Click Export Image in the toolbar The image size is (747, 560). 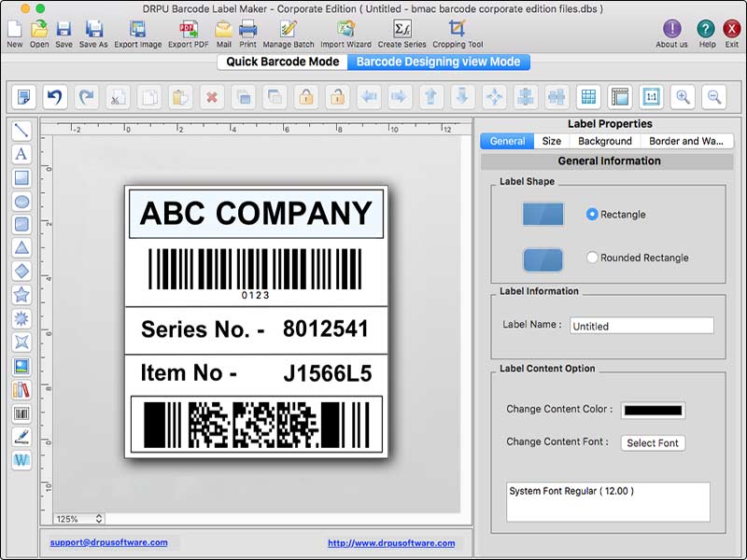point(137,29)
